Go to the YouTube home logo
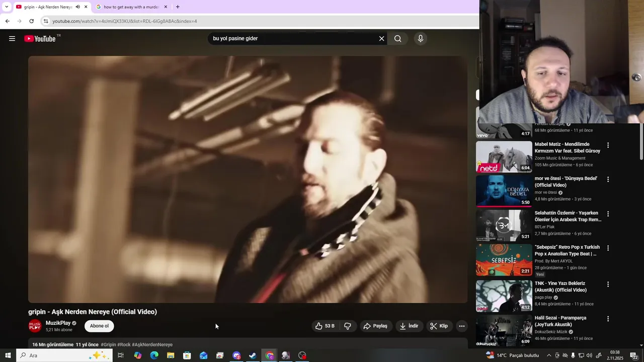Screen dimensions: 644x362 pos(40,39)
